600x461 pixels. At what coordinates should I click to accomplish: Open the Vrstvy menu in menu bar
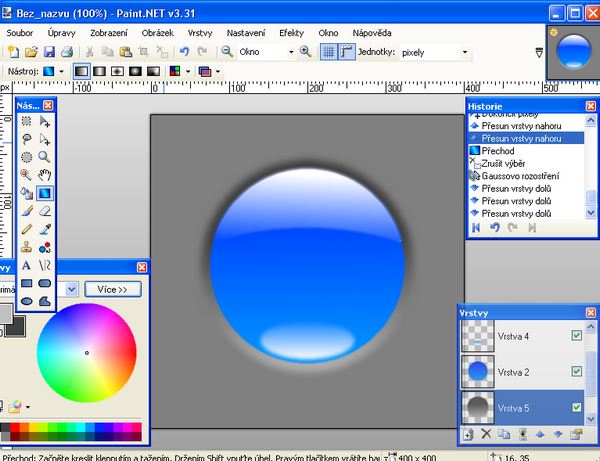[199, 33]
